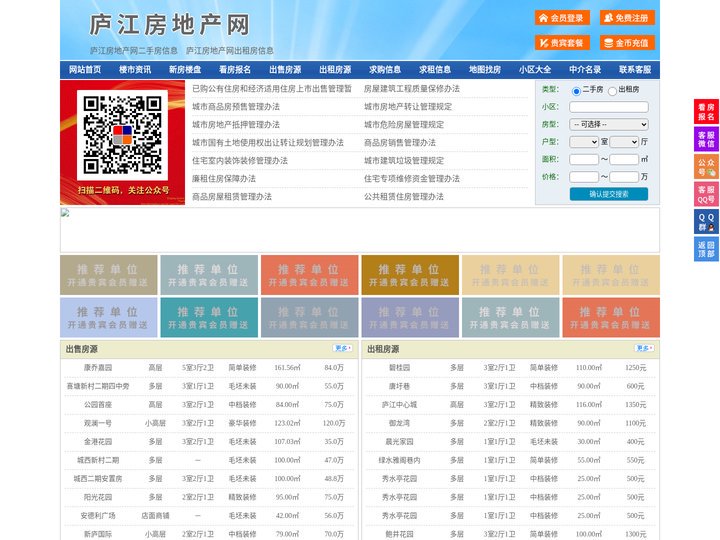Click the 金币充值 coin recharge button
The width and height of the screenshot is (720, 540).
click(627, 43)
